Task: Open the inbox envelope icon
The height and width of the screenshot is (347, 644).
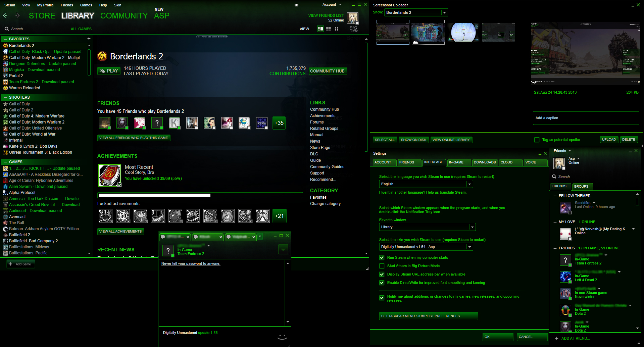Action: tap(296, 5)
